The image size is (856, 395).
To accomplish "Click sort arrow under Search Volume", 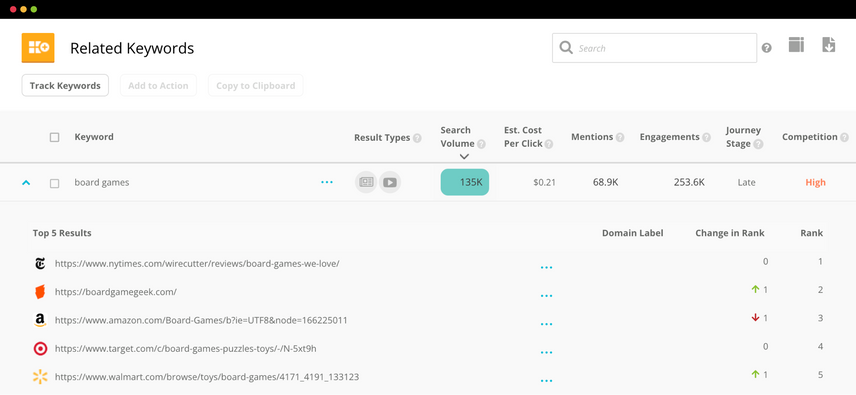I will point(464,157).
